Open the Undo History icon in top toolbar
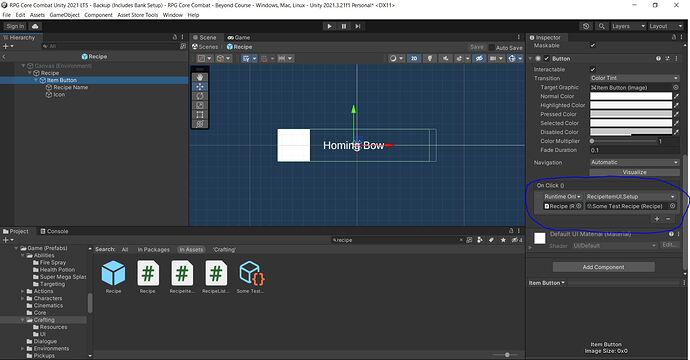This screenshot has height=360, width=690. 586,26
